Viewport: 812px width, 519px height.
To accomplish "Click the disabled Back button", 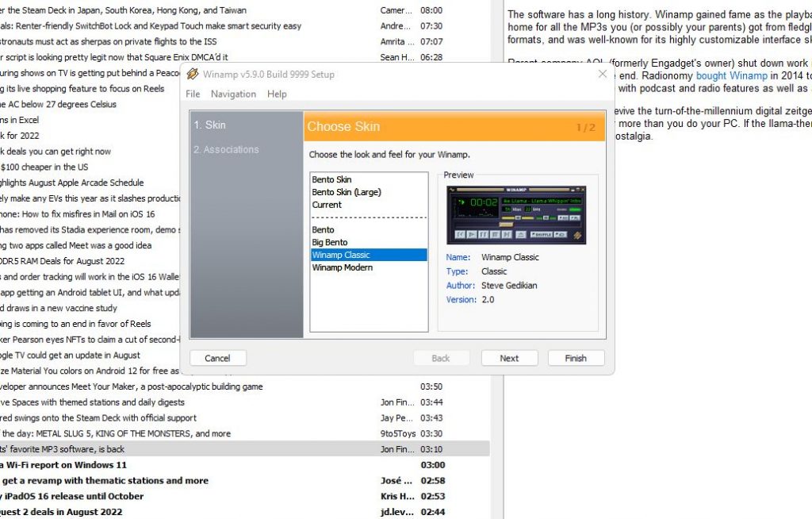I will point(441,358).
